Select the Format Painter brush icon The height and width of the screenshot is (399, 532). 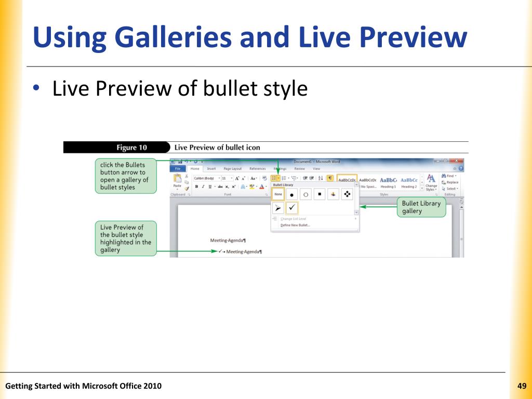click(x=187, y=189)
